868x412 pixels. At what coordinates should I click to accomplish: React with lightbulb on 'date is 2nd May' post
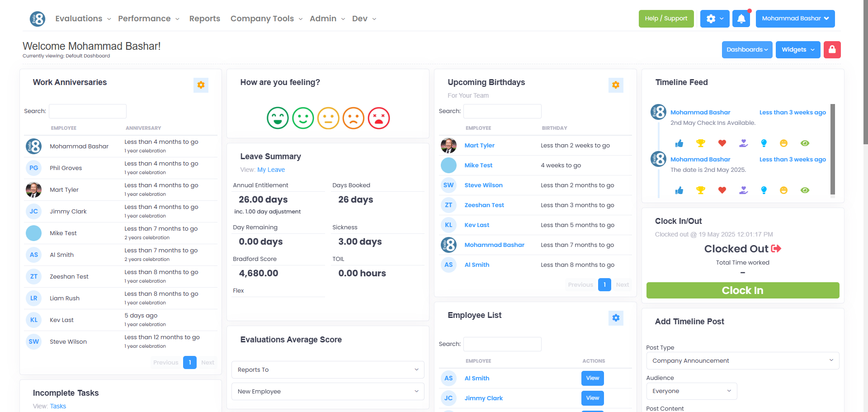point(764,190)
